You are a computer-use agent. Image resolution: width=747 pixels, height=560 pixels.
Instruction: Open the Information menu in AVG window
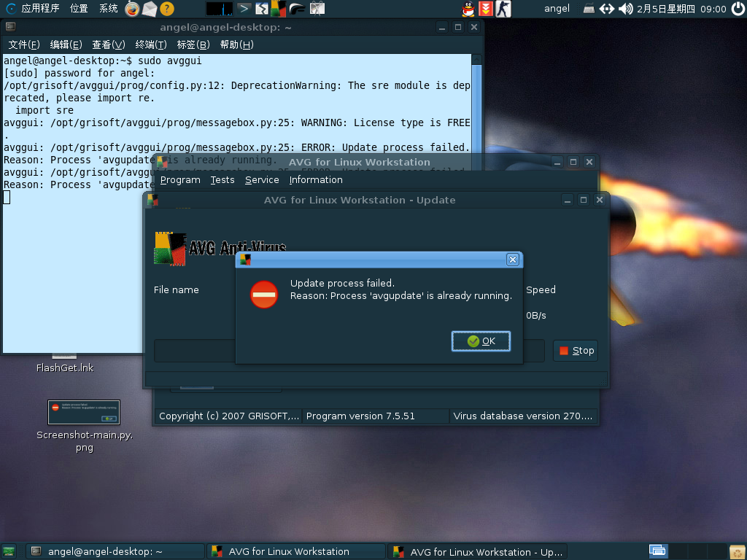(x=316, y=179)
